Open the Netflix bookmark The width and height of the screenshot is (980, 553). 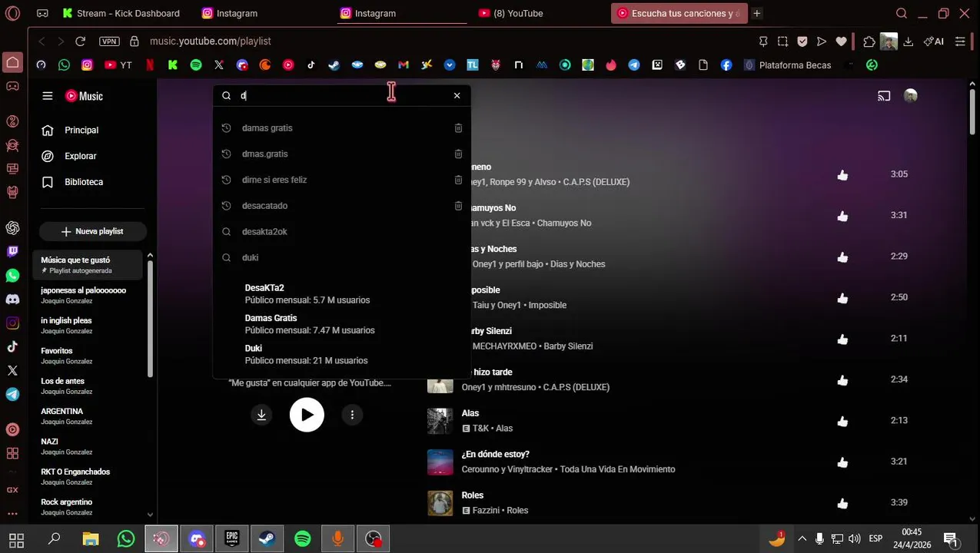(150, 65)
